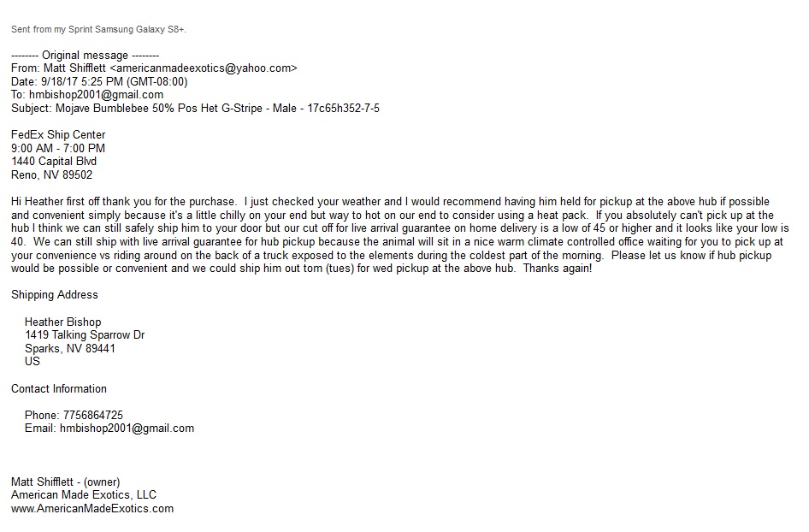This screenshot has height=532, width=809.
Task: Click the Original message divider text
Action: pyautogui.click(x=86, y=56)
